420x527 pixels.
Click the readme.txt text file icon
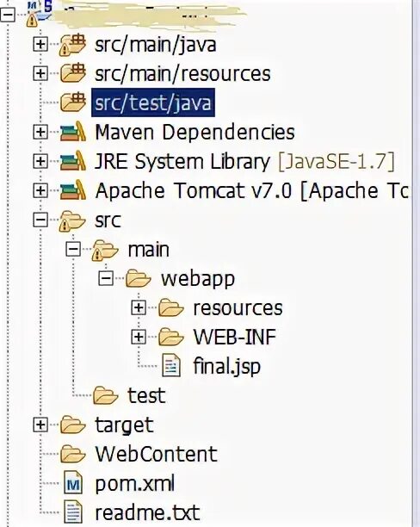tap(73, 513)
